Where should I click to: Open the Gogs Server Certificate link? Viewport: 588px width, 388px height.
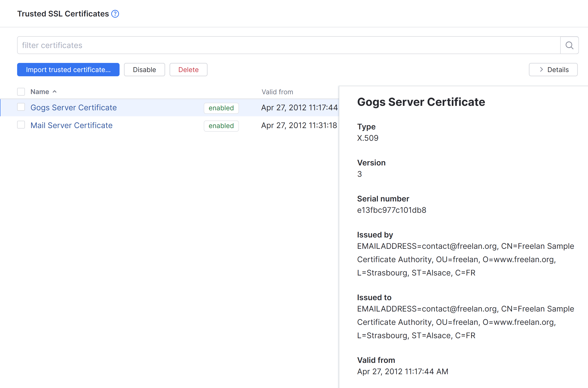point(73,107)
